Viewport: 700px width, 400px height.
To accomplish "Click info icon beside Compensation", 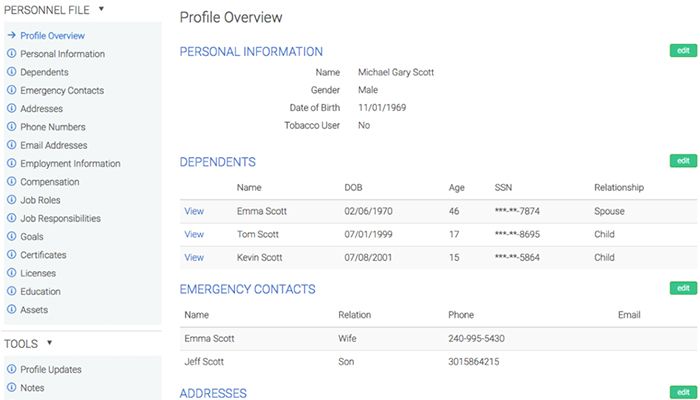I will [12, 182].
